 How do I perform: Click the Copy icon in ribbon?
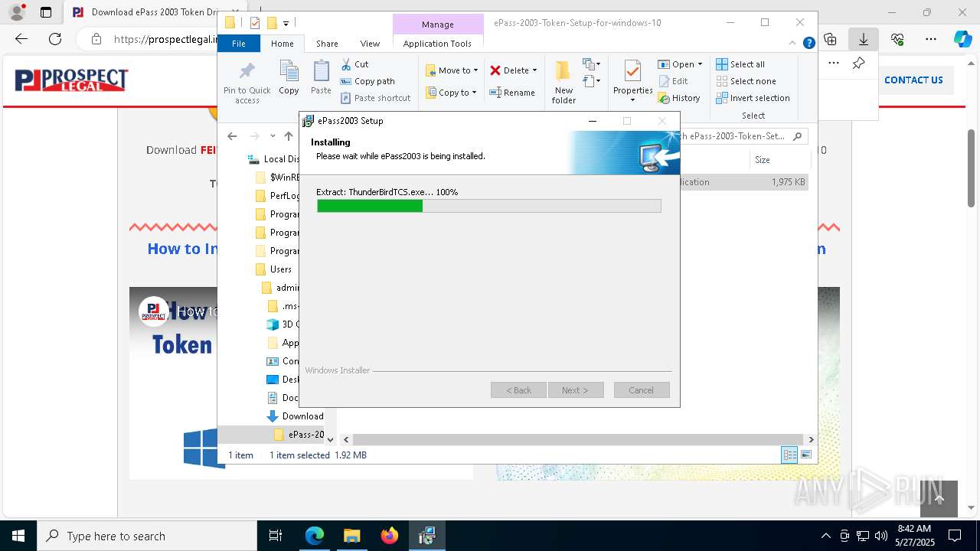289,78
